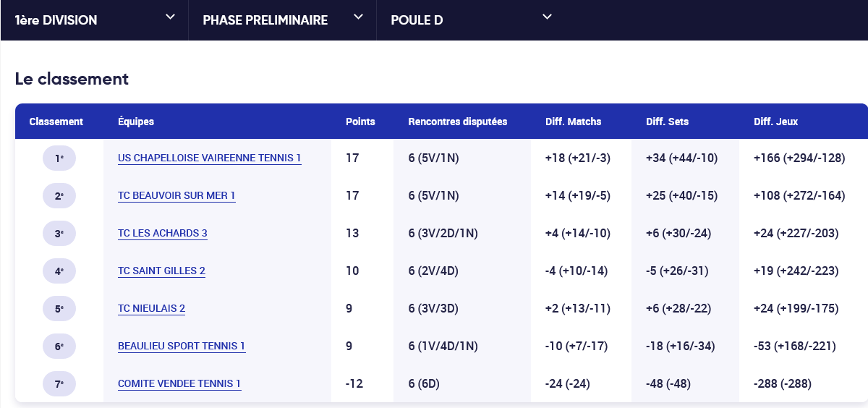Click the 7th place rank badge
This screenshot has height=408, width=868.
(x=59, y=383)
